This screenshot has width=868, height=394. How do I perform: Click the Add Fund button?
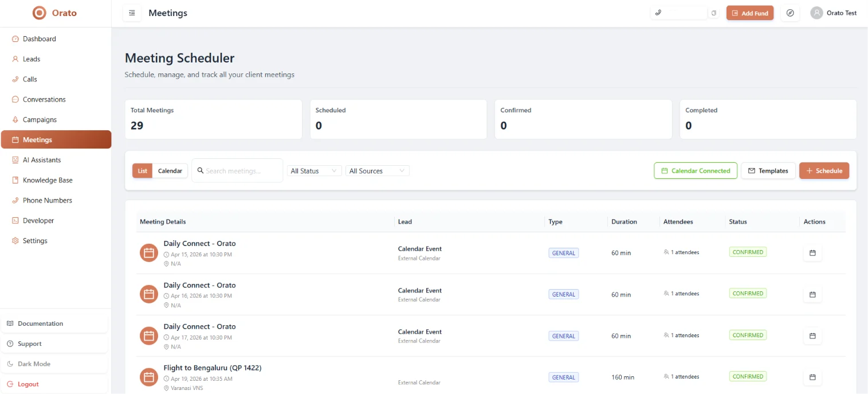750,13
